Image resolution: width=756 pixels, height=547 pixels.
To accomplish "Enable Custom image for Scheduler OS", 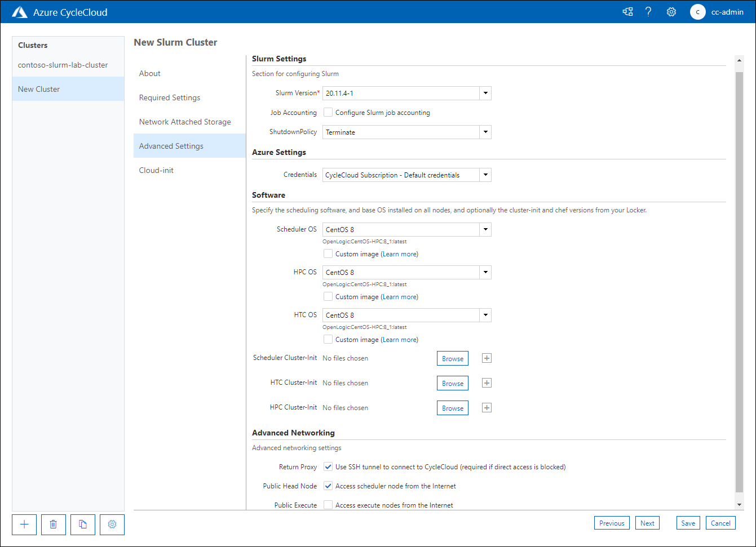I will (328, 254).
